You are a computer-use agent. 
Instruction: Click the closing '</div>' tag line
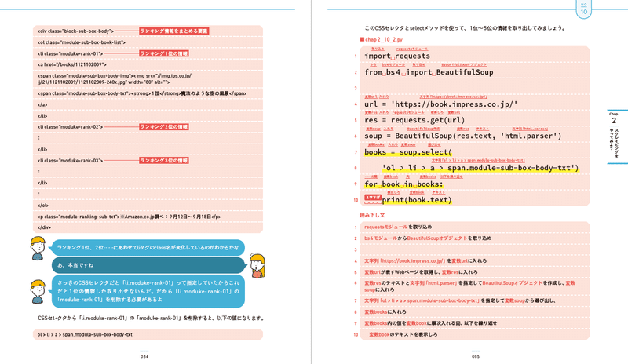[x=44, y=227]
